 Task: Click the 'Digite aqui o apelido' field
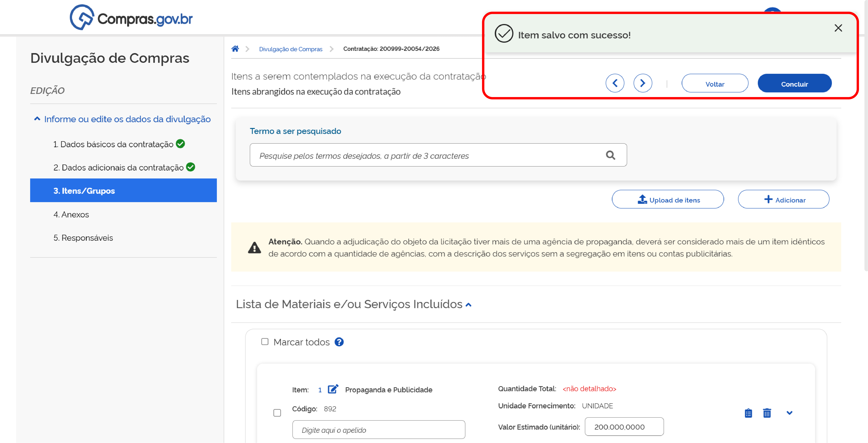[x=378, y=430]
